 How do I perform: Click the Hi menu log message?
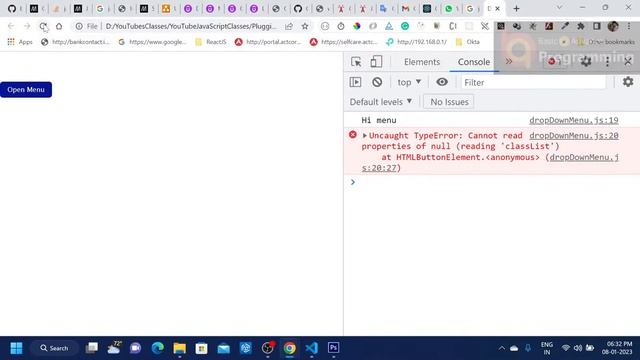click(x=378, y=120)
